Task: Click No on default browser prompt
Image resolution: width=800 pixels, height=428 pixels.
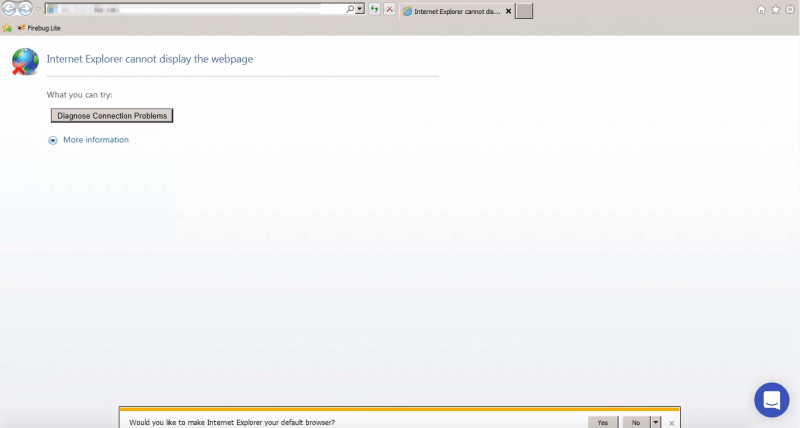Action: click(634, 422)
